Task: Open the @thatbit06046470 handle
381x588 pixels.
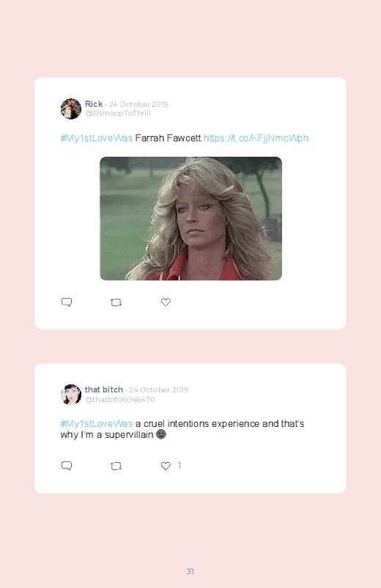Action: coord(119,399)
